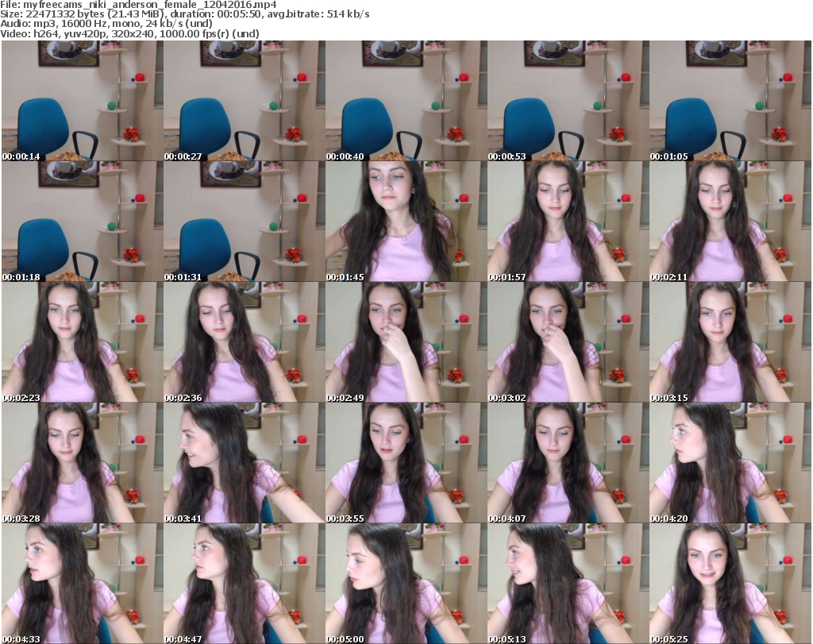Select the thumbnail frame at 00:05:13
The image size is (813, 644).
(568, 584)
